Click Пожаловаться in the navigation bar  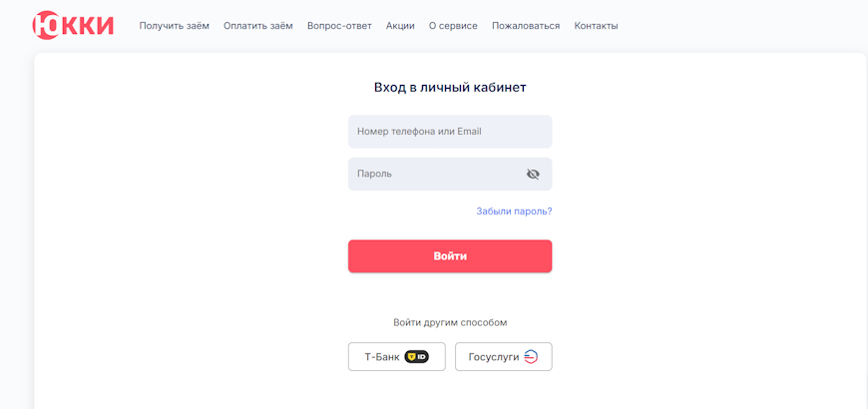click(x=526, y=26)
